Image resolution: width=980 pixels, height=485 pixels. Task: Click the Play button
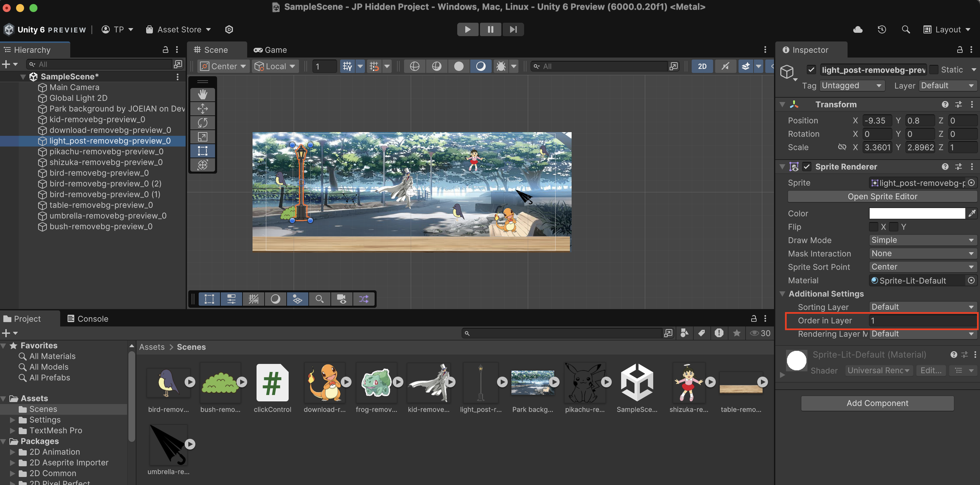coord(468,29)
